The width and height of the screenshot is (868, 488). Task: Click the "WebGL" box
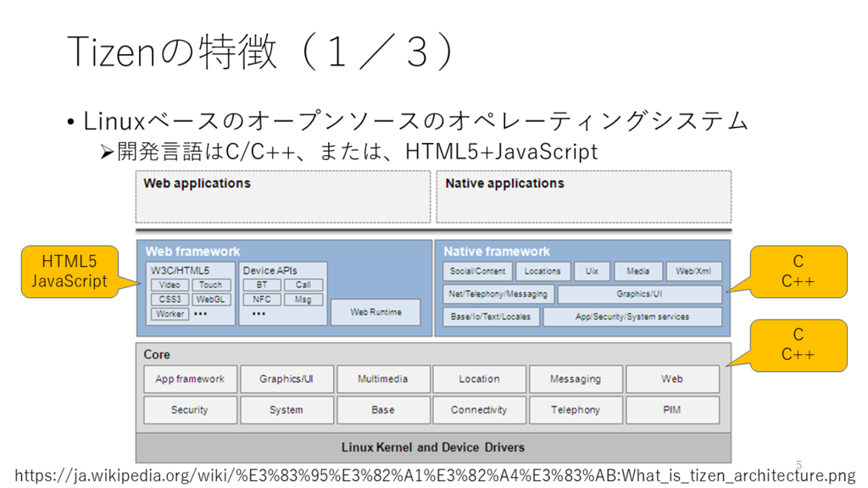211,299
